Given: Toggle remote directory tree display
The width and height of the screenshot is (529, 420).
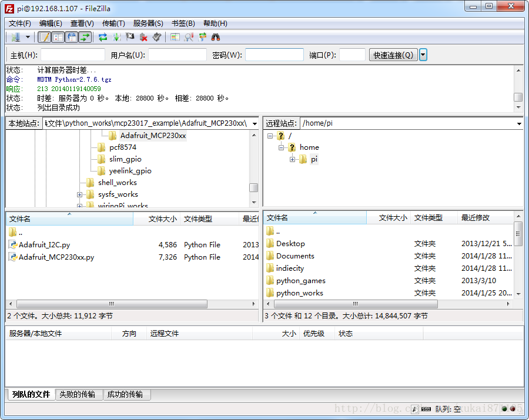Looking at the screenshot, I should click(72, 37).
